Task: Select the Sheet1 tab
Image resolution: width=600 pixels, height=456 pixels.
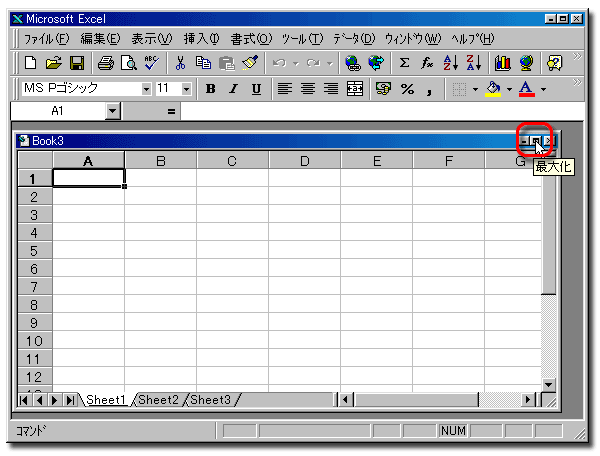Action: click(x=106, y=400)
